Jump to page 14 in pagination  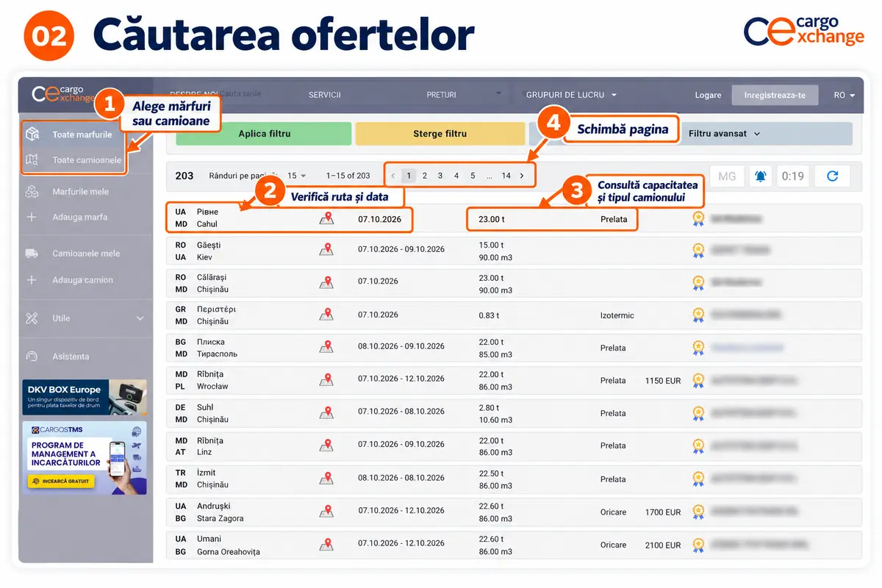tap(506, 176)
